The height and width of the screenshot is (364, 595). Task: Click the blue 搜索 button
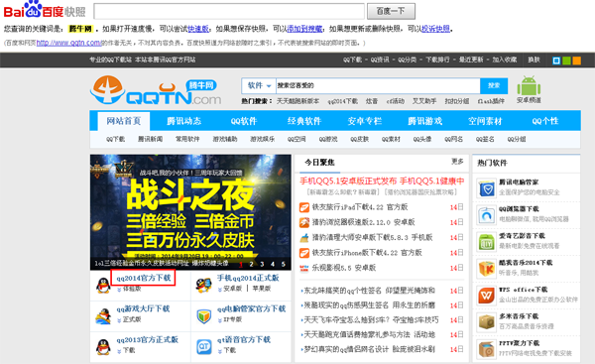[494, 85]
